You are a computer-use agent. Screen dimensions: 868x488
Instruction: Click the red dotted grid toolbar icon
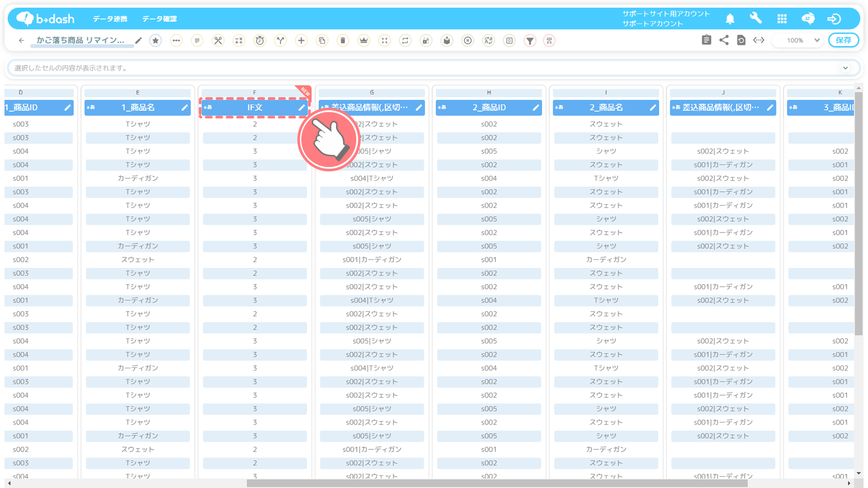(x=549, y=40)
